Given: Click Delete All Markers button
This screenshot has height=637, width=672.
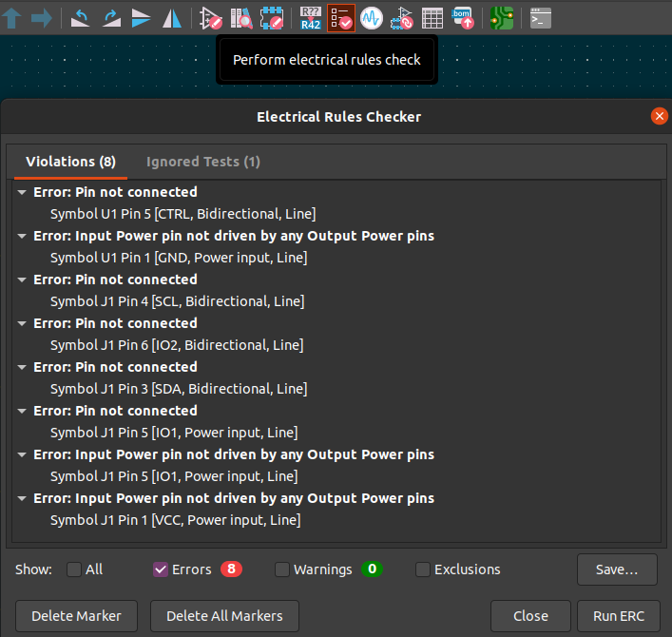Looking at the screenshot, I should [x=224, y=616].
